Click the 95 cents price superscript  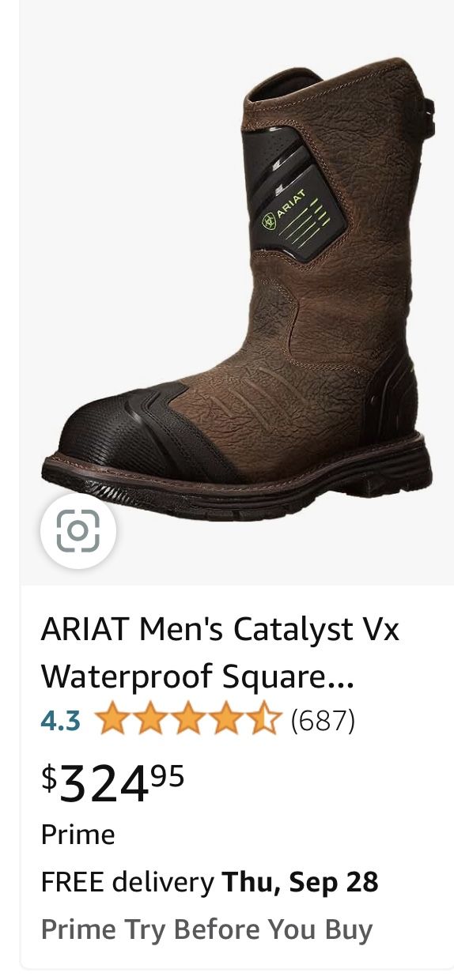pos(167,777)
